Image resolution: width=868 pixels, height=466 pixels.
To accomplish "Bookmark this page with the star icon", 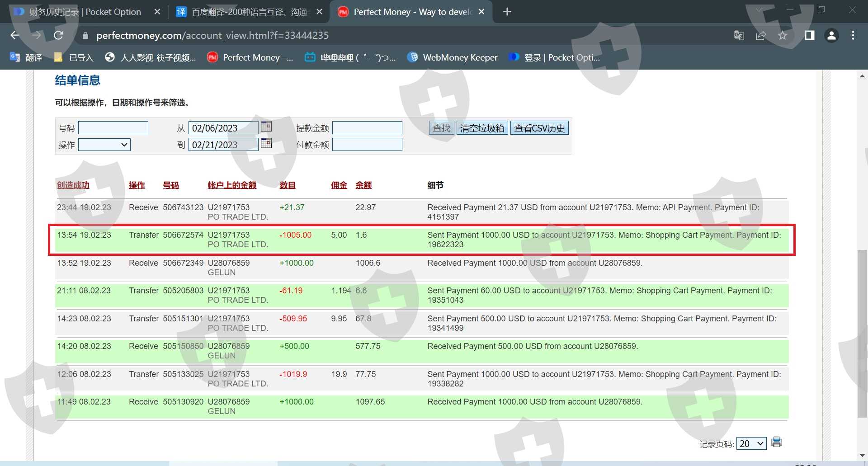I will [783, 35].
